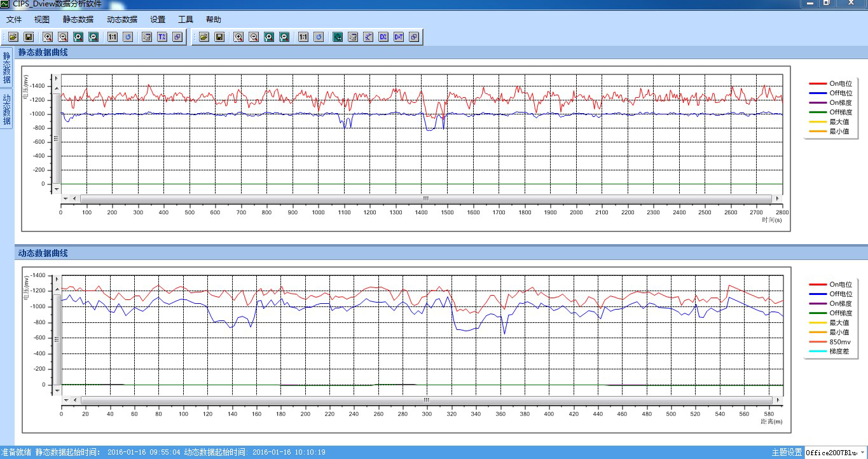This screenshot has height=459, width=868.
Task: Open the 静态数据 menu
Action: (78, 19)
